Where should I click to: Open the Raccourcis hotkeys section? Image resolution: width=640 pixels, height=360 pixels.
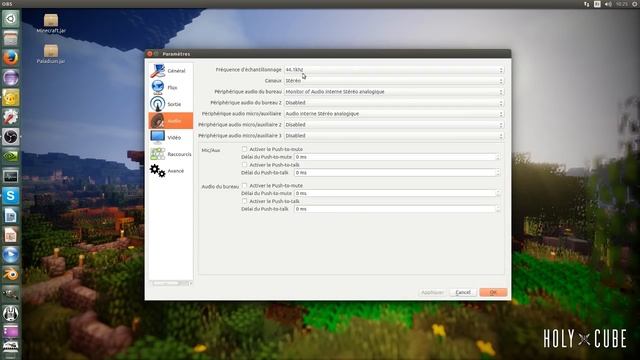tap(171, 154)
